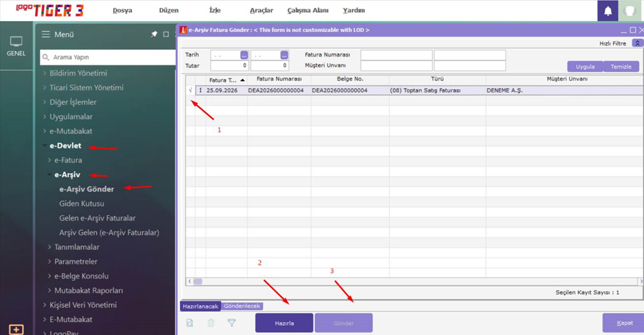
Task: Toggle selection checkmark of DEA2026000000004 row
Action: [190, 91]
